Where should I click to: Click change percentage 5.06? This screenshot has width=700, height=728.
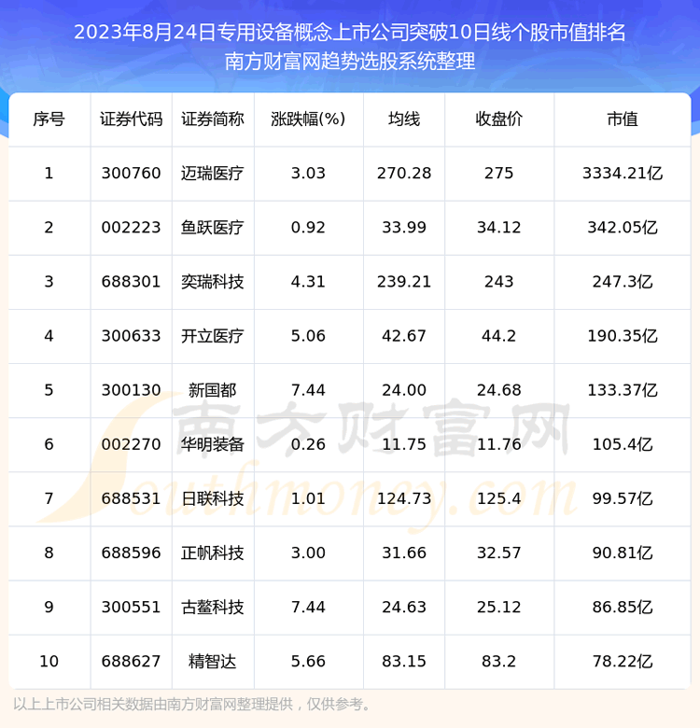[x=308, y=336]
